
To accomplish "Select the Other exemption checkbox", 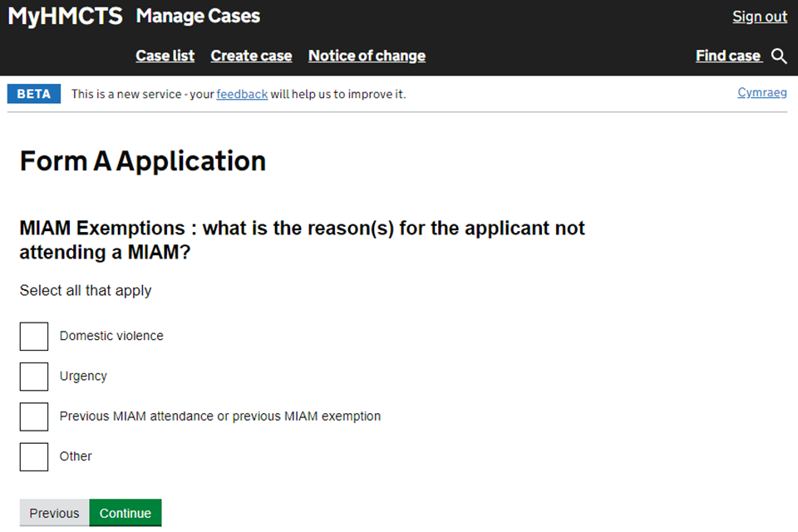I will 34,456.
